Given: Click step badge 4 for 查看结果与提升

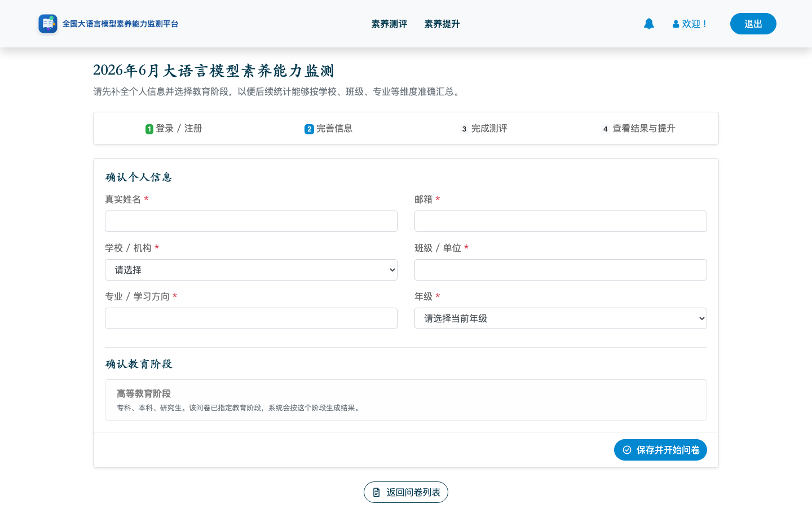Looking at the screenshot, I should point(605,129).
